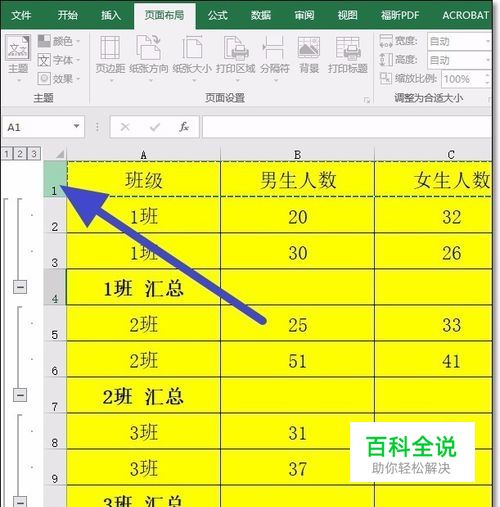
Task: Click into the formula bar input
Action: coord(347,127)
